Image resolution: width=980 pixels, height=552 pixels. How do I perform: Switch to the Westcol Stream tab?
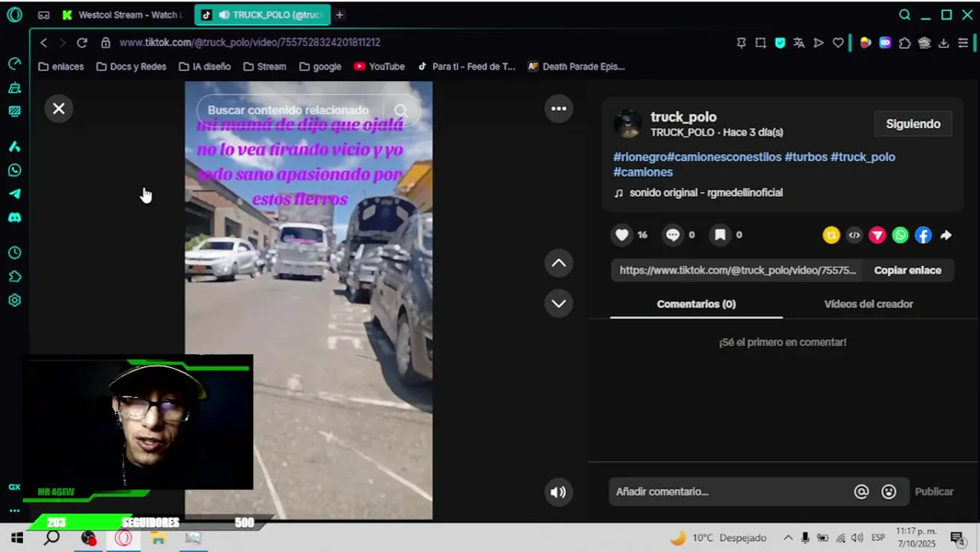pos(123,15)
